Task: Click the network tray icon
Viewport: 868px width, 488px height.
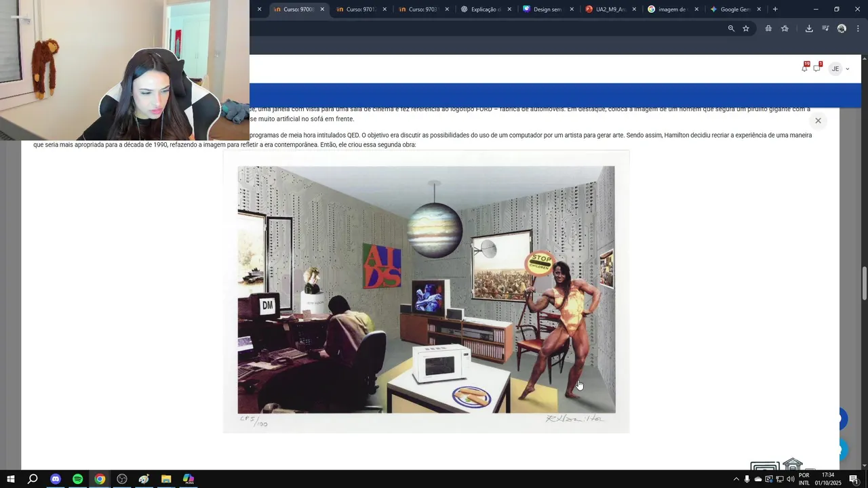Action: [x=780, y=479]
